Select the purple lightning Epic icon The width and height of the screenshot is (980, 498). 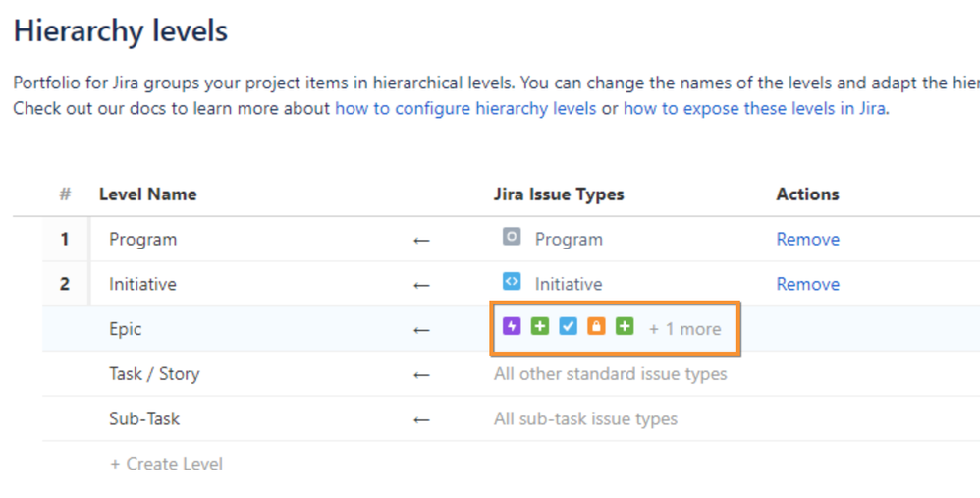point(511,326)
